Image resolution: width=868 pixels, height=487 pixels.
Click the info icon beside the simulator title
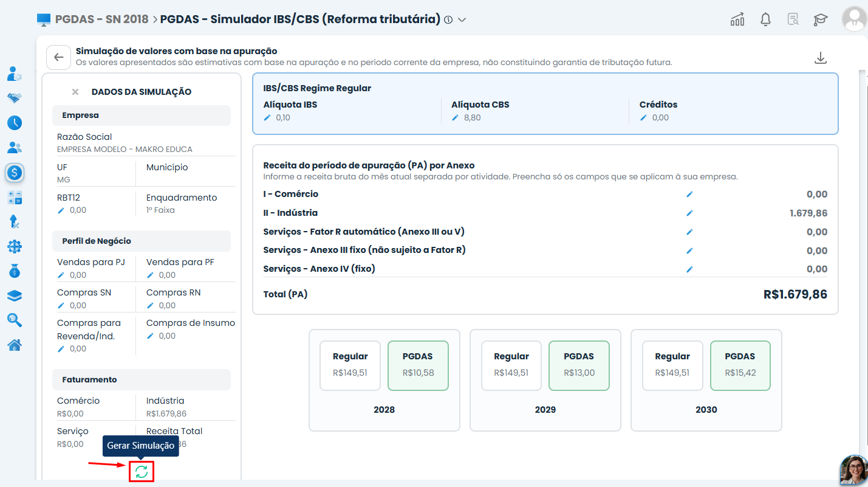[448, 19]
